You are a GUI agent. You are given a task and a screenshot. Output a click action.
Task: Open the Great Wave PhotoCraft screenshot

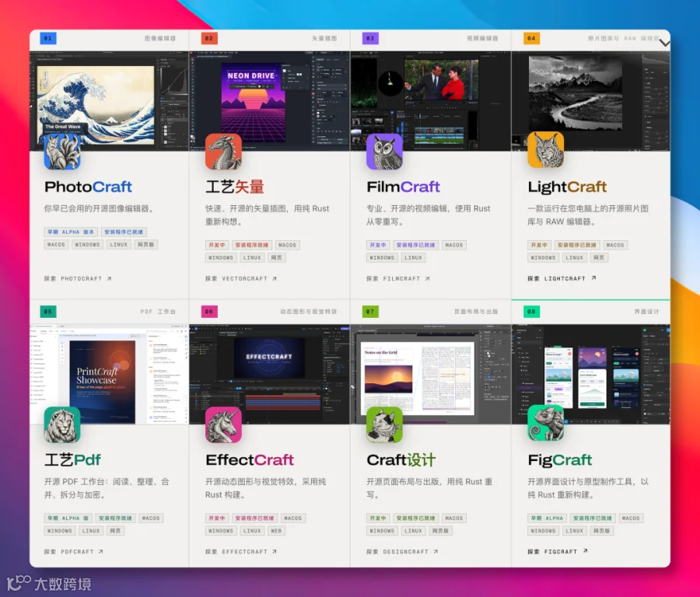pyautogui.click(x=109, y=101)
